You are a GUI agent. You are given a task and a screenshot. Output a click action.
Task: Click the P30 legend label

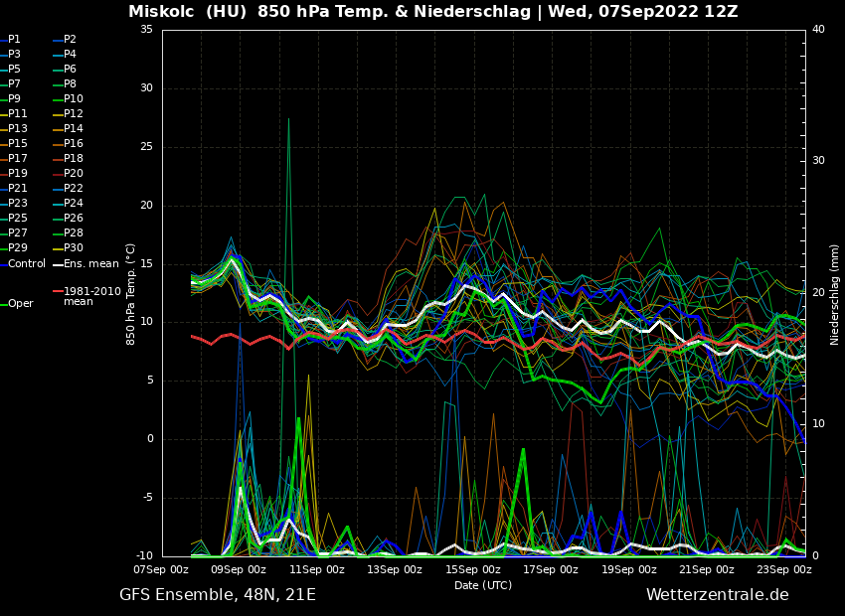tap(73, 248)
